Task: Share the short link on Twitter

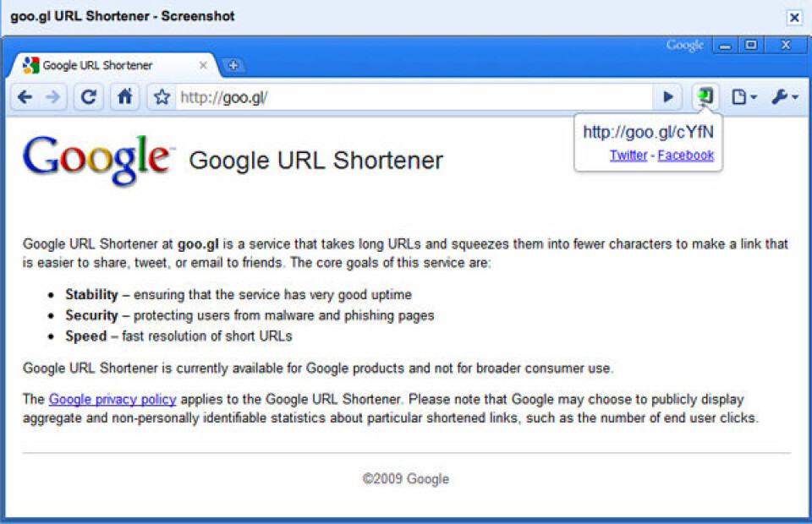Action: pos(628,156)
